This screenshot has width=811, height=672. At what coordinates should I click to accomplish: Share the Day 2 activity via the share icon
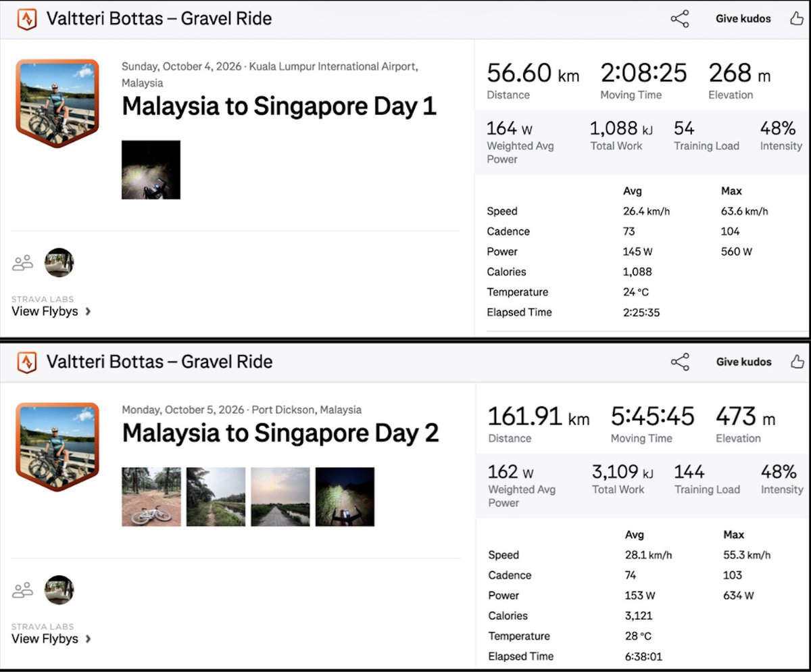pyautogui.click(x=679, y=362)
